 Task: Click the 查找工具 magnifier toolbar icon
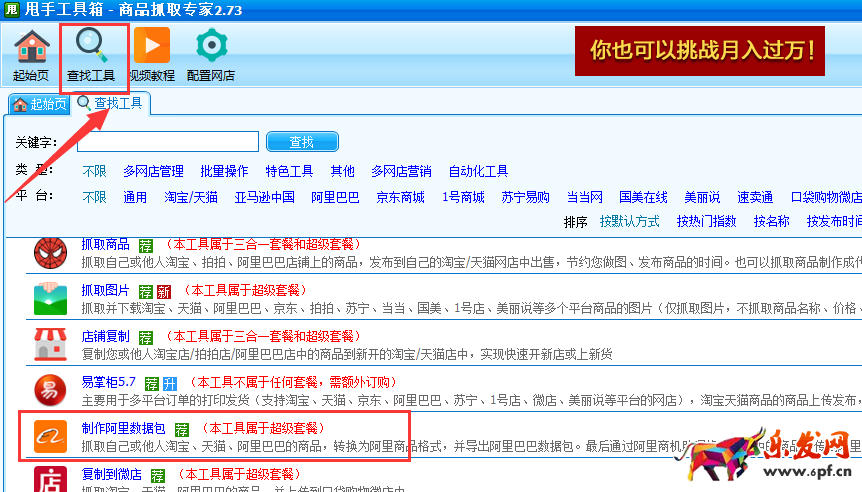pos(91,55)
